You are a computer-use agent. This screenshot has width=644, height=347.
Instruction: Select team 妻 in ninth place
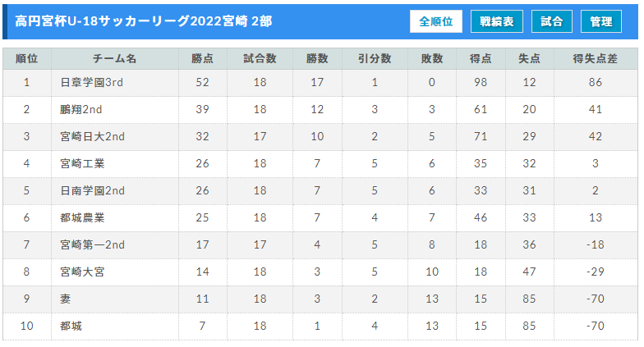click(66, 299)
